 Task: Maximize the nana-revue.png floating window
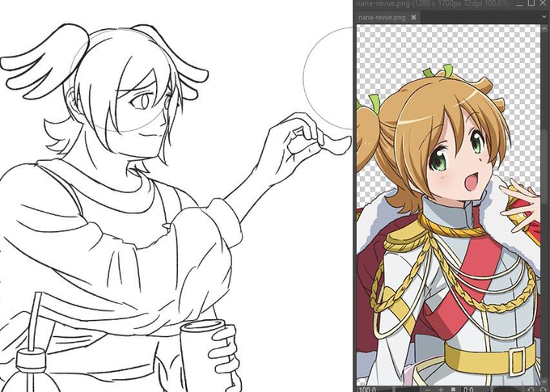[531, 2]
